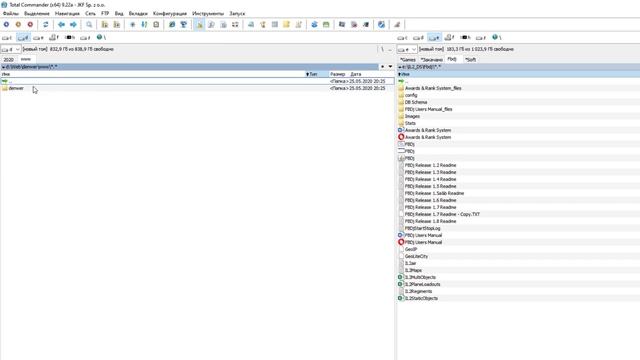The width and height of the screenshot is (640, 360).
Task: Click the round blue globe-like toolbar icon
Action: click(381, 24)
